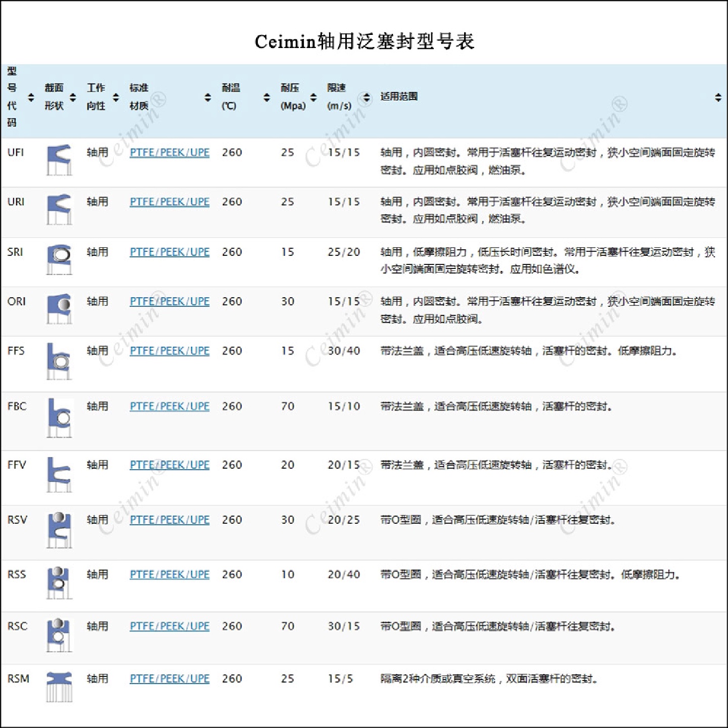Click the pressure value 30 in ORI row
Image resolution: width=728 pixels, height=728 pixels.
288,301
